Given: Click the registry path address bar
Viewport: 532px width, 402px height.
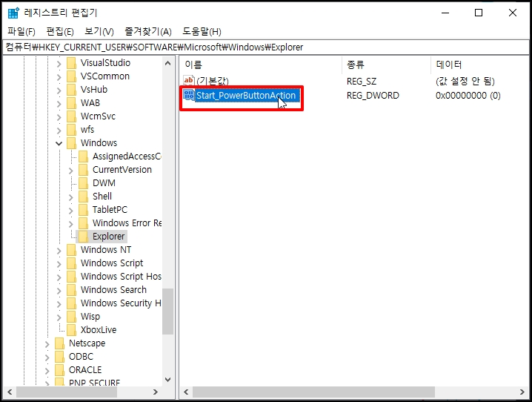Looking at the screenshot, I should tap(266, 47).
